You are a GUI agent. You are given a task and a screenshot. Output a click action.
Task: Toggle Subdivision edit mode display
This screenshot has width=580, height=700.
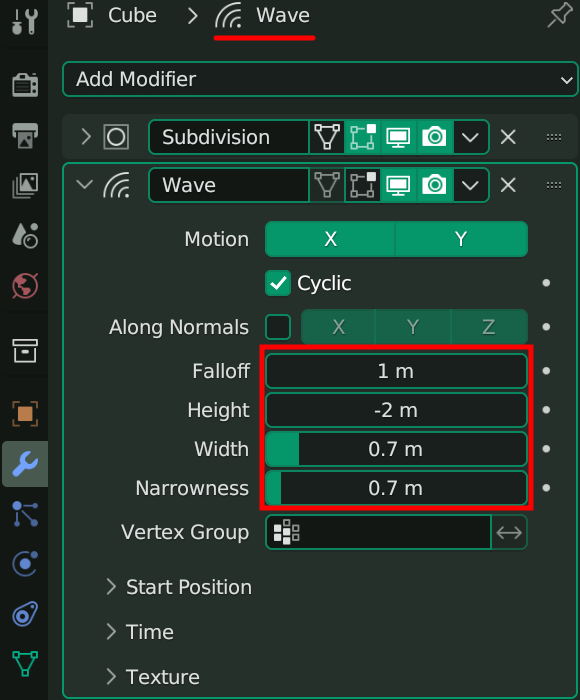click(x=363, y=137)
